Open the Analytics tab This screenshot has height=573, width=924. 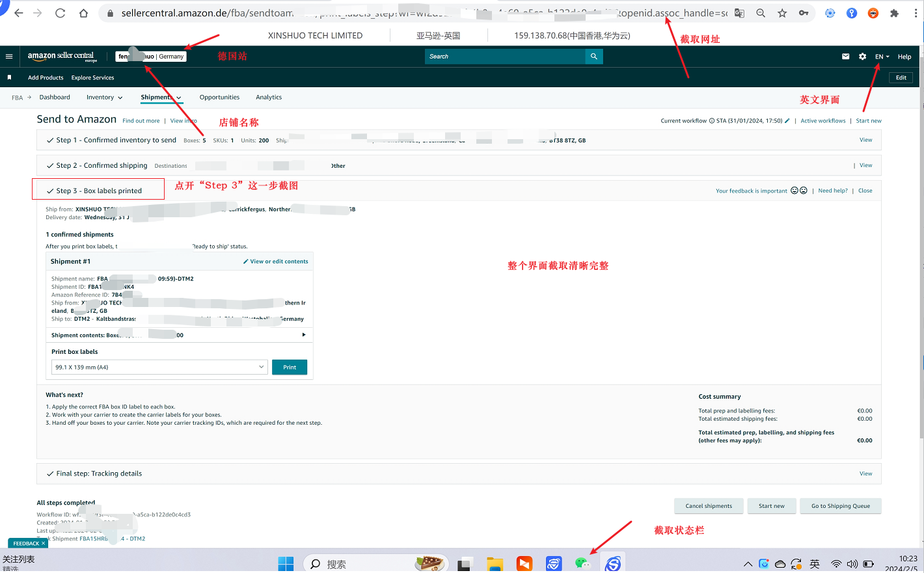point(269,98)
